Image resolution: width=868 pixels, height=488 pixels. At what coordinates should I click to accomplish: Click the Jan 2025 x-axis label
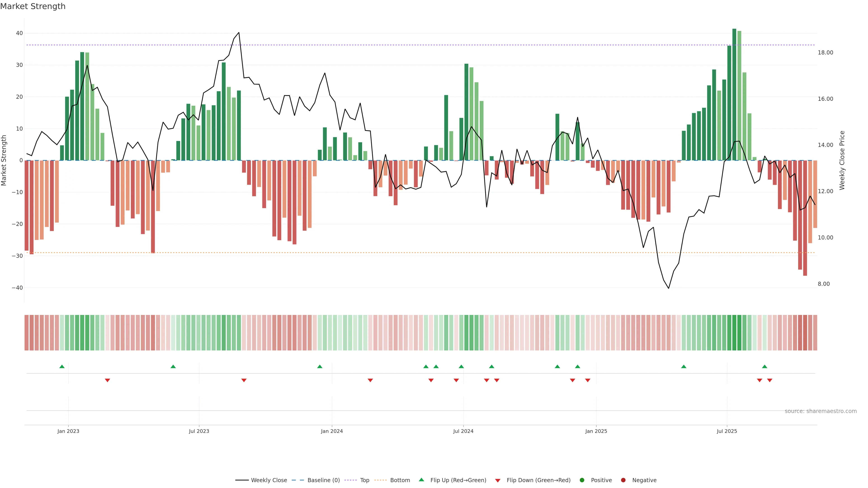point(596,431)
